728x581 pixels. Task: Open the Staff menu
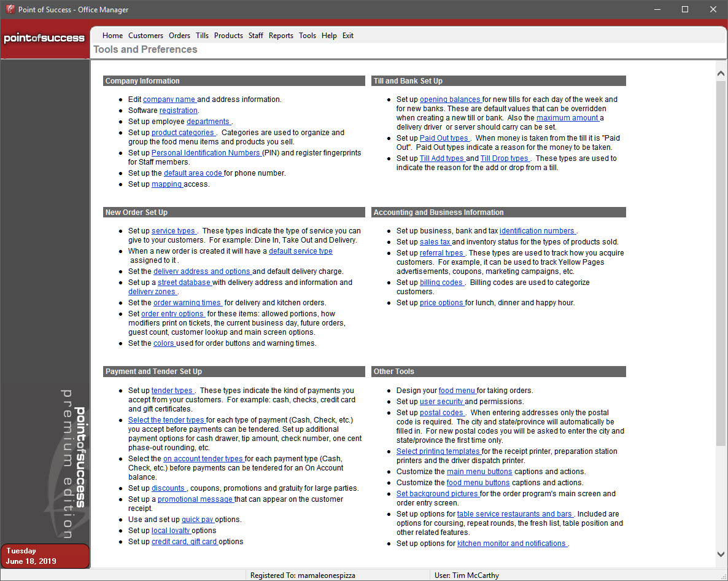tap(255, 36)
